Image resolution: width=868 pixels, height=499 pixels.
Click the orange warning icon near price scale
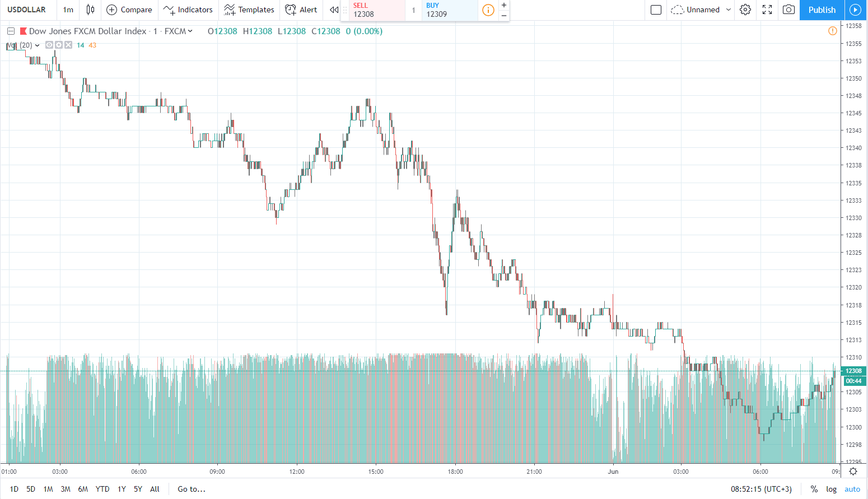833,31
